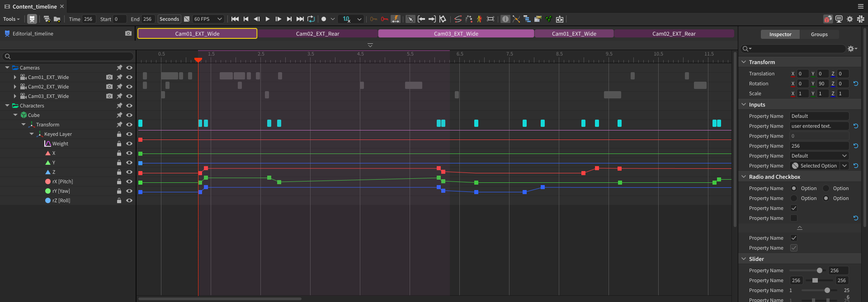Select the Cam02_EXT_Rear clip at far right
The width and height of the screenshot is (868, 302).
pos(674,33)
